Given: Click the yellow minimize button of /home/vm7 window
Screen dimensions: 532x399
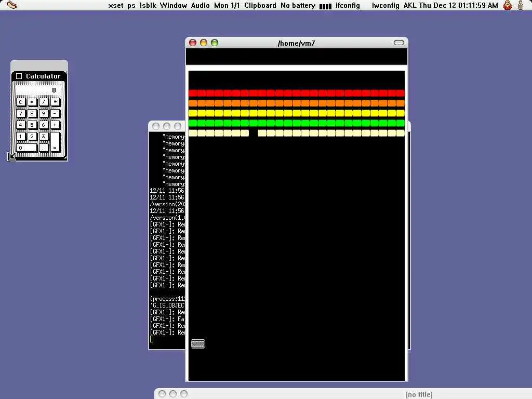Looking at the screenshot, I should (204, 43).
